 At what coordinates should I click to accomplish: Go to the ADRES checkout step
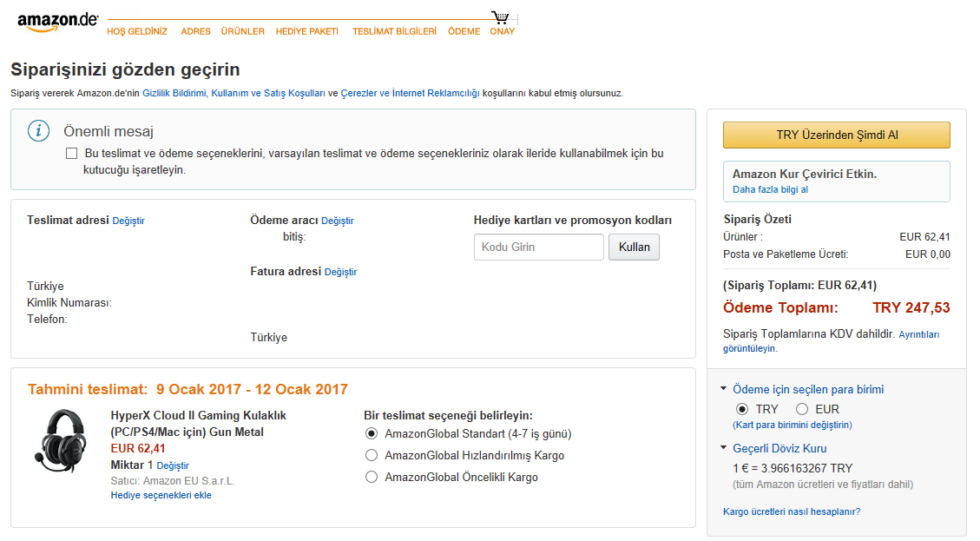[x=195, y=31]
